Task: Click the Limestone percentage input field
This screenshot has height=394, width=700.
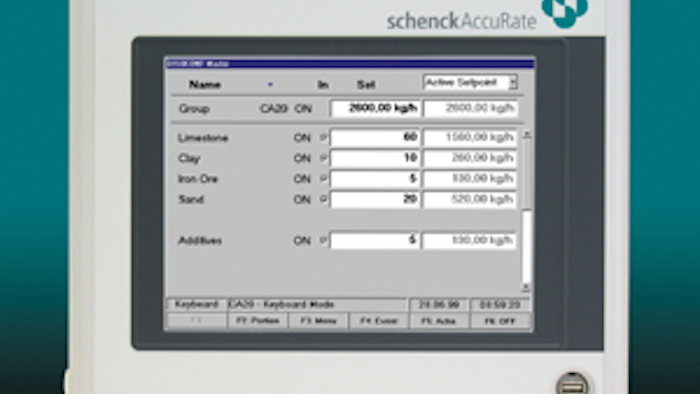Action: click(375, 137)
